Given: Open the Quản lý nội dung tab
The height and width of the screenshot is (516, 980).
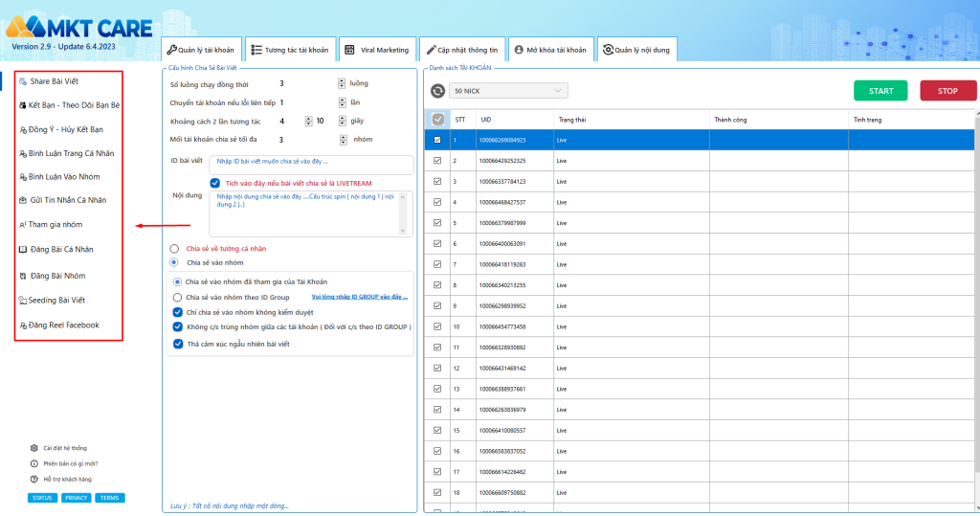Looking at the screenshot, I should coord(635,50).
